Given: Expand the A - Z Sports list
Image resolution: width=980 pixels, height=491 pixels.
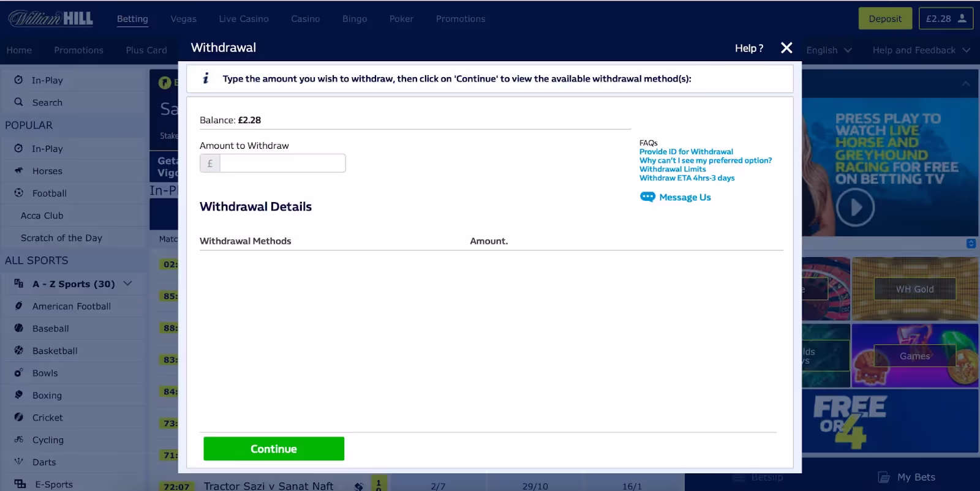Looking at the screenshot, I should click(127, 283).
